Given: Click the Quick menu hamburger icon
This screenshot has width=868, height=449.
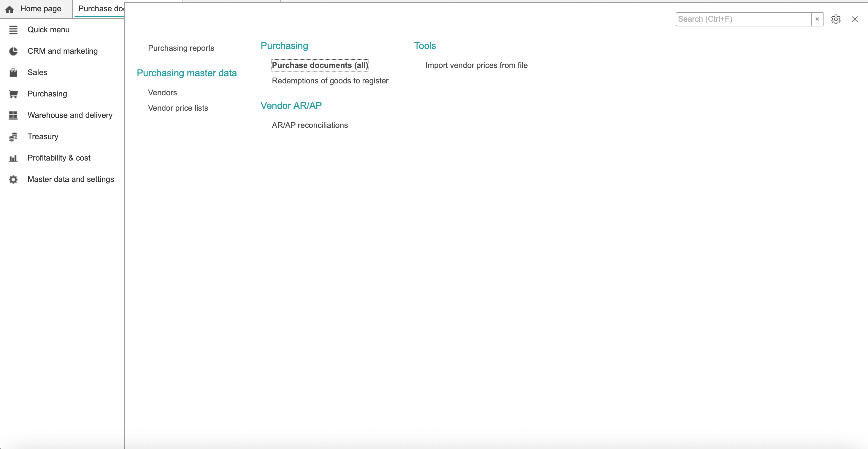Looking at the screenshot, I should (13, 30).
